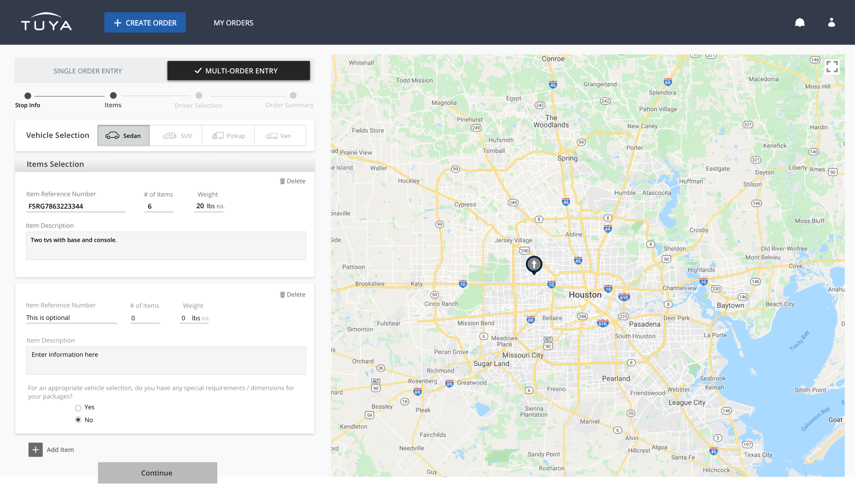Click the Jersey Village label on map
Image resolution: width=855 pixels, height=504 pixels.
(x=513, y=240)
